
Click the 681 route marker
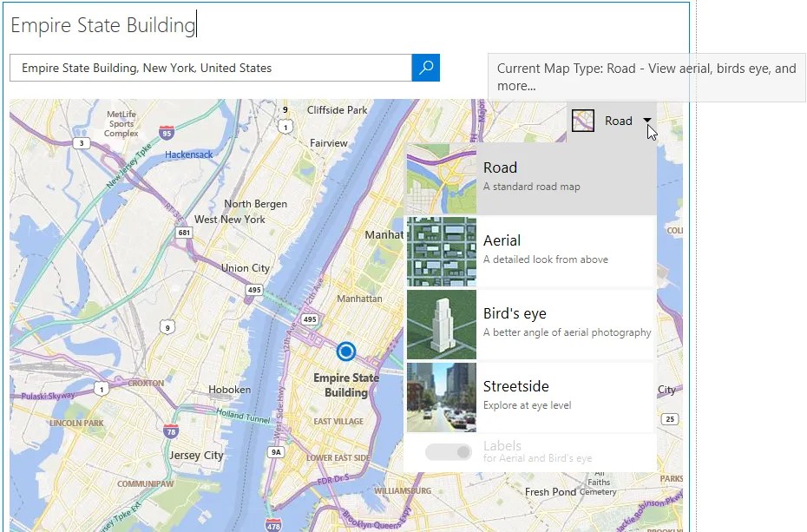(184, 233)
